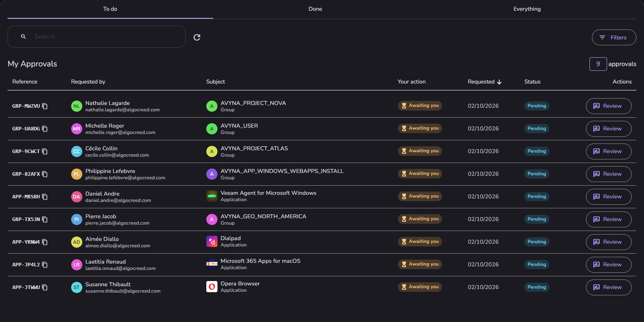The width and height of the screenshot is (644, 322).
Task: Open the Filters panel
Action: click(x=614, y=37)
